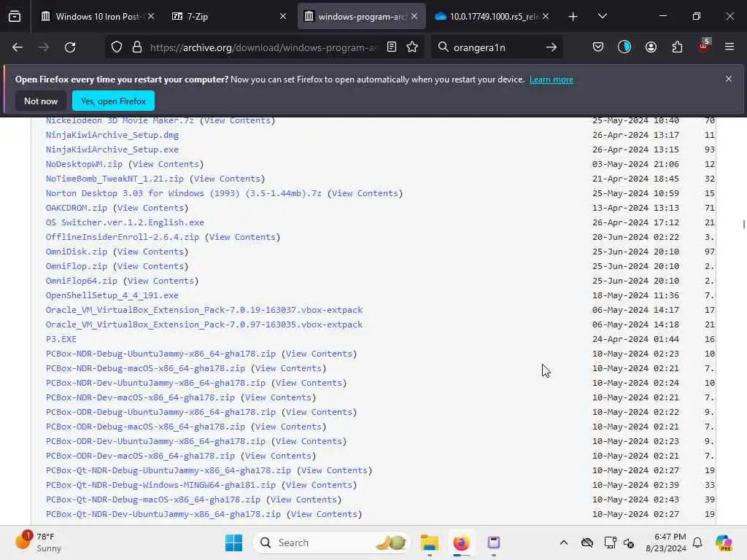
Task: Go back to previous page
Action: click(x=18, y=47)
